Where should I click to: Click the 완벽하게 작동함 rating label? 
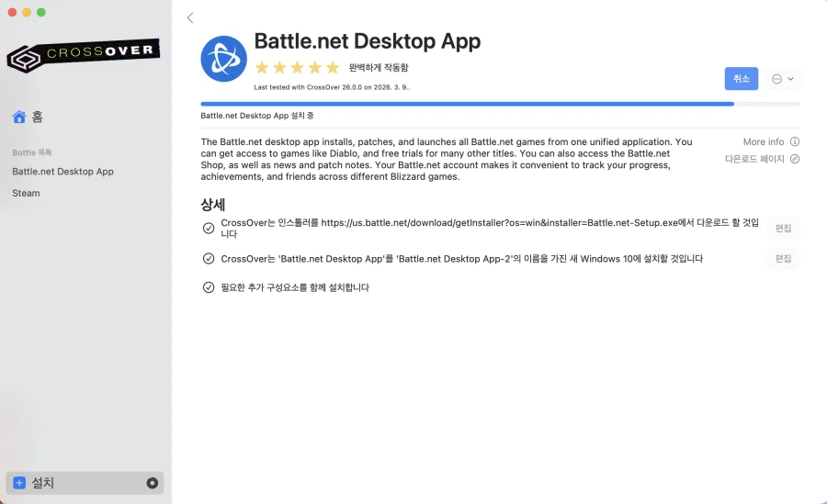pos(379,68)
